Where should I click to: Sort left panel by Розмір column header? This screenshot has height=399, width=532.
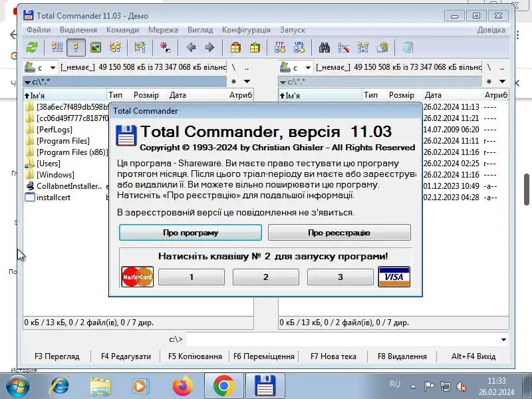(146, 95)
